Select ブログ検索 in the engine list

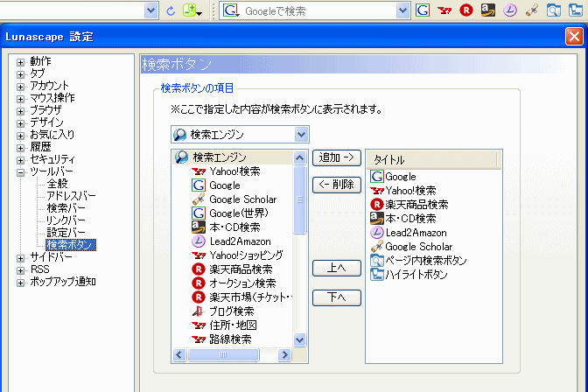223,311
